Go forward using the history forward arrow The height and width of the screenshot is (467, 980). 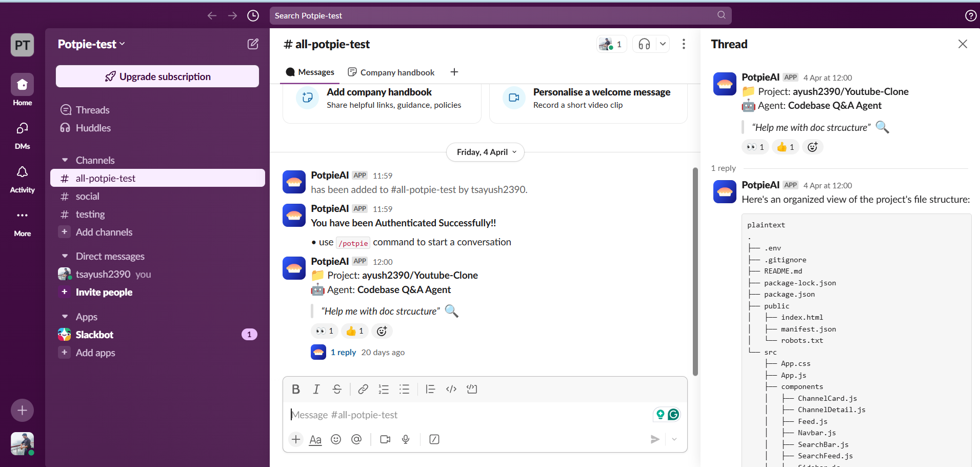click(232, 15)
